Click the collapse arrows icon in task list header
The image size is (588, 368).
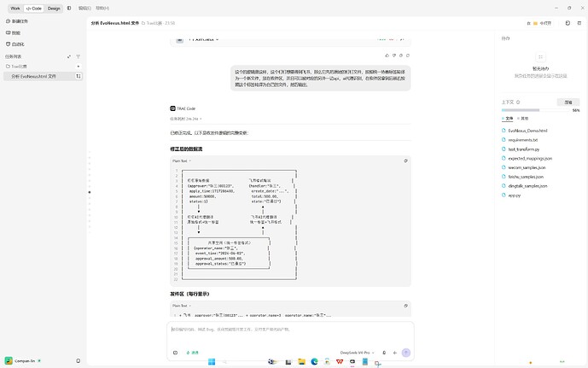click(x=69, y=56)
